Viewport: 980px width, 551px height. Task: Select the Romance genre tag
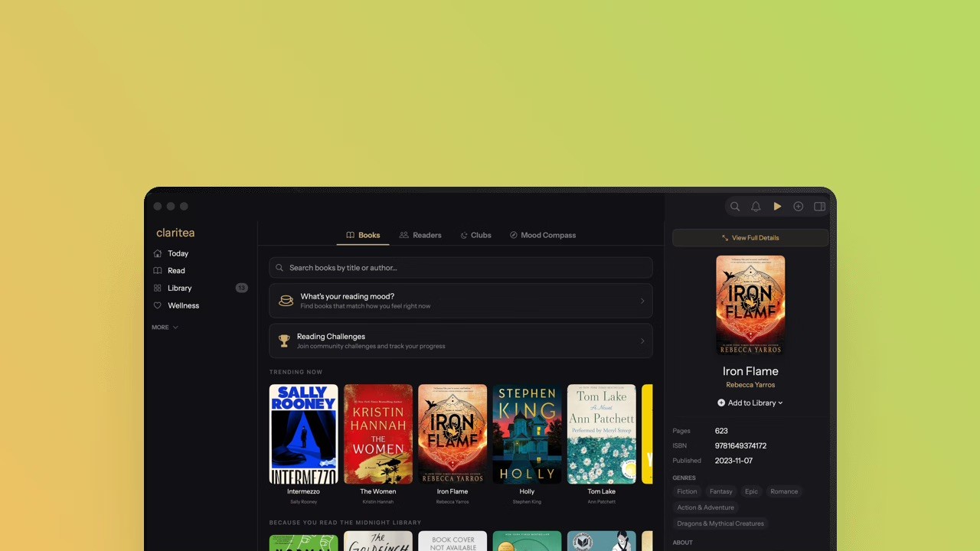[784, 491]
